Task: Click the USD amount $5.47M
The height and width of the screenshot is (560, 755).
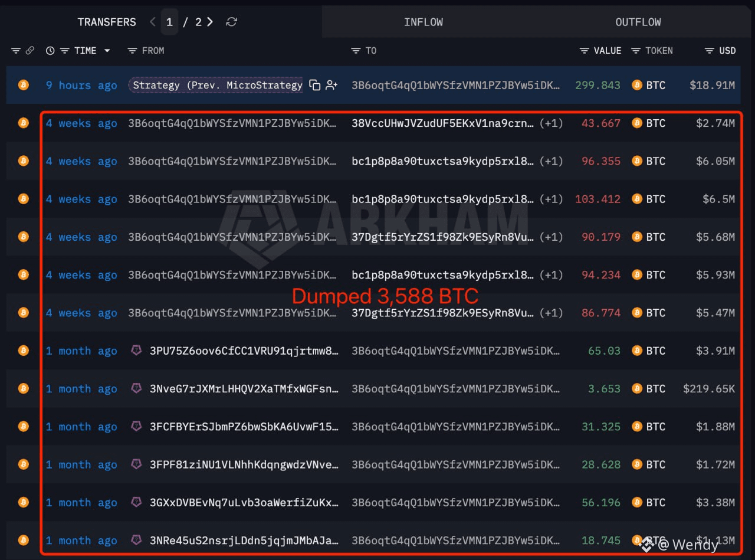Action: (x=715, y=313)
